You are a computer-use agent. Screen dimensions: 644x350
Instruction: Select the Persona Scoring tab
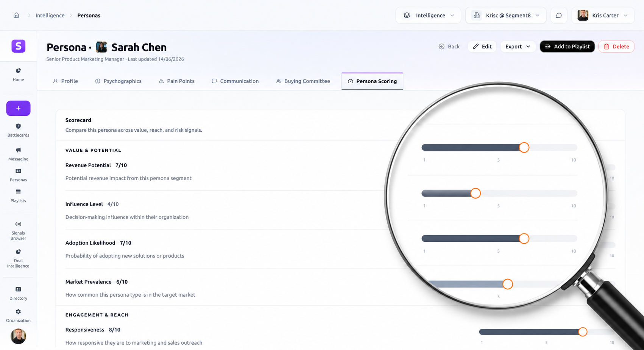[x=372, y=81]
